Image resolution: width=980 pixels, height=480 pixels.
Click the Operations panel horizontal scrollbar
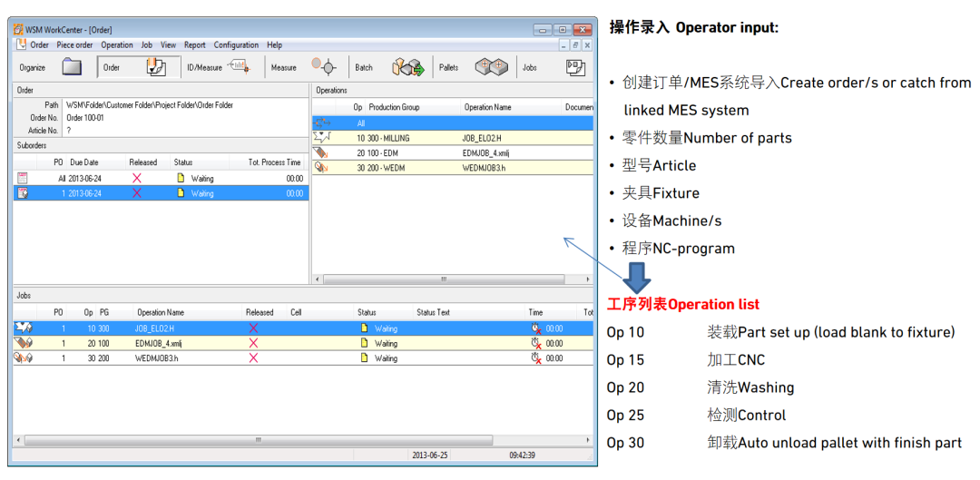coord(444,279)
